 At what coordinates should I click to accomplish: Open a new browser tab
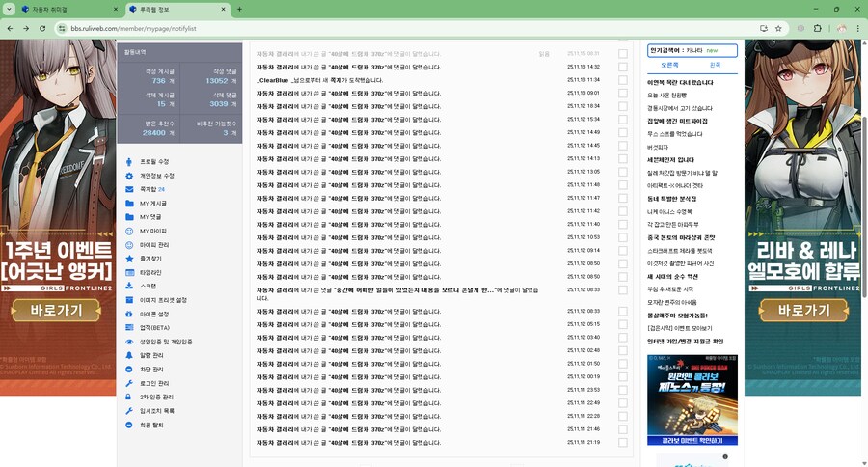coord(239,10)
